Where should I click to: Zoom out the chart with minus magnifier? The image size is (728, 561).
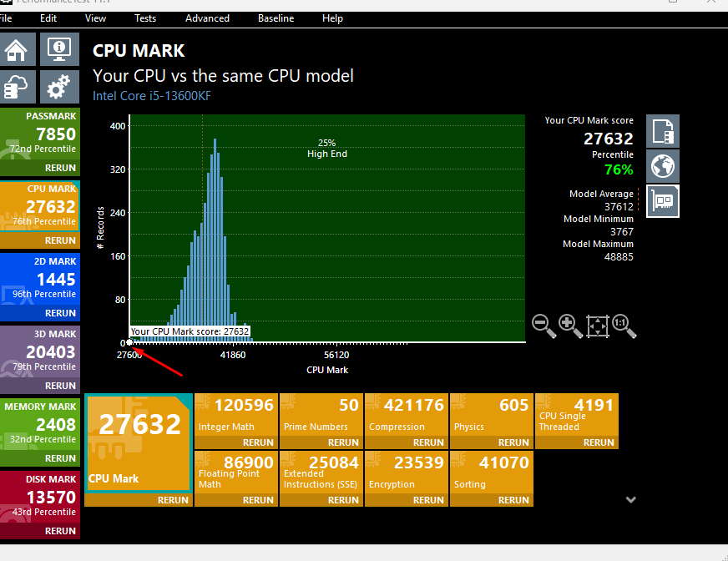[543, 326]
